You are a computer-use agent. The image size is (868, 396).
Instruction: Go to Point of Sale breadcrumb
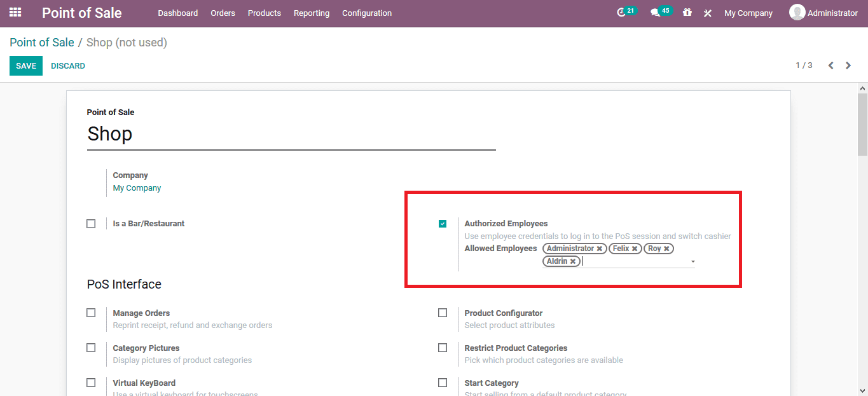[x=42, y=43]
